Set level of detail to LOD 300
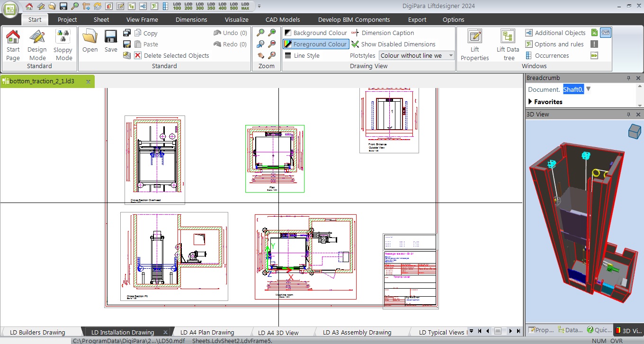The image size is (644, 344). pos(199,6)
